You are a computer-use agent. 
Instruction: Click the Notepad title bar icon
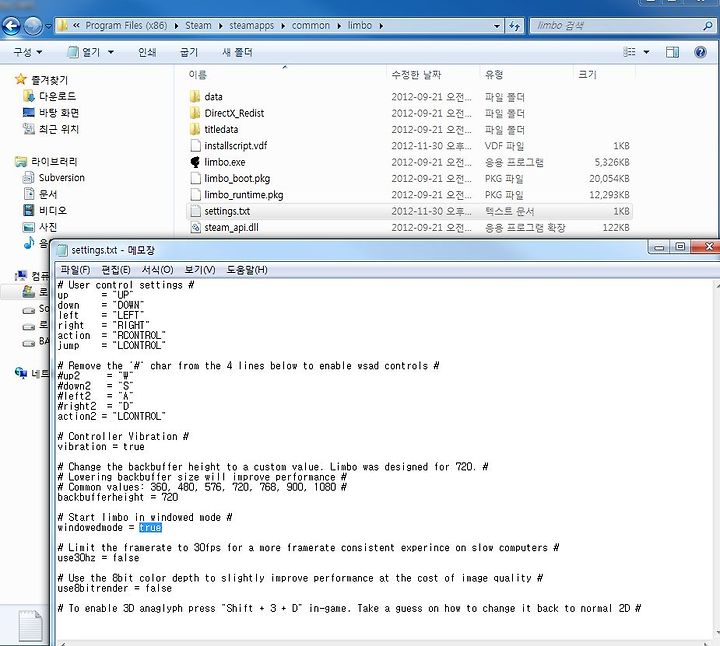tap(62, 250)
